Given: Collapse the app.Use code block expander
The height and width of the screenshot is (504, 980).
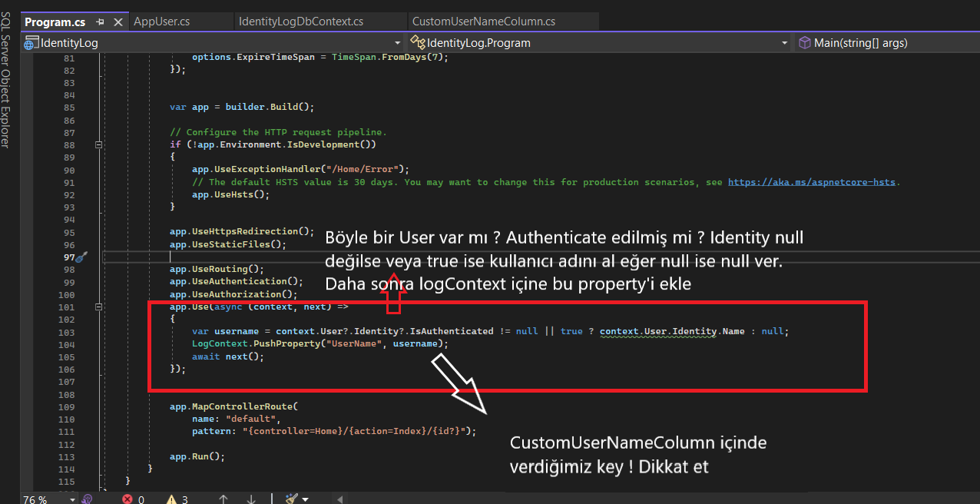Looking at the screenshot, I should coord(99,307).
